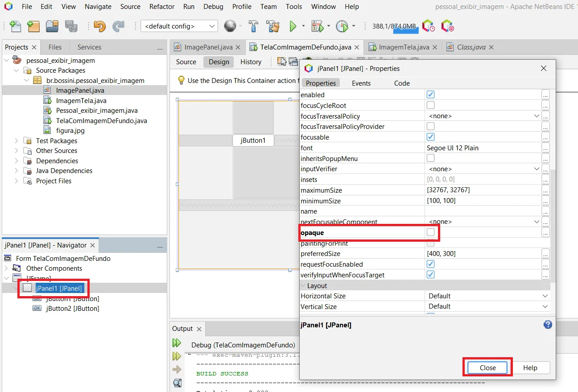Click the Open Project folder icon

click(x=52, y=26)
